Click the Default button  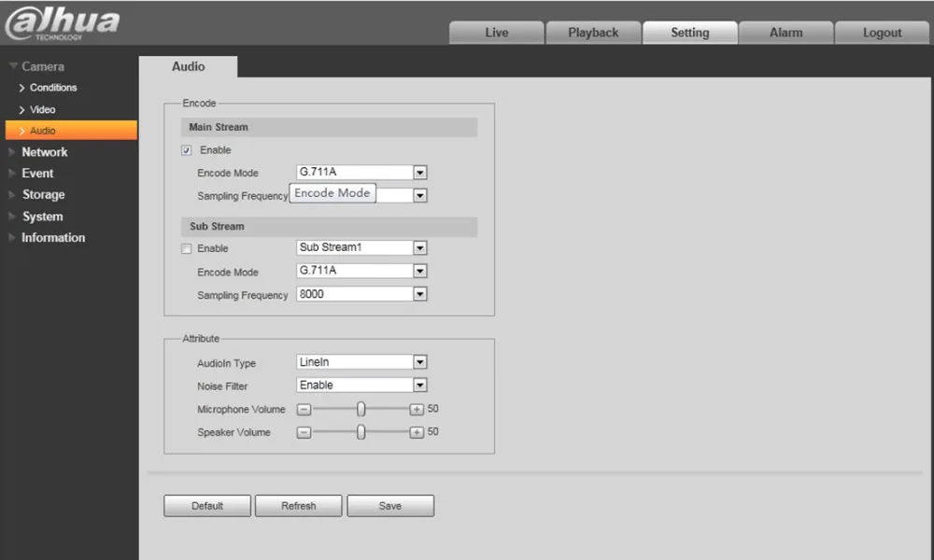(x=207, y=506)
